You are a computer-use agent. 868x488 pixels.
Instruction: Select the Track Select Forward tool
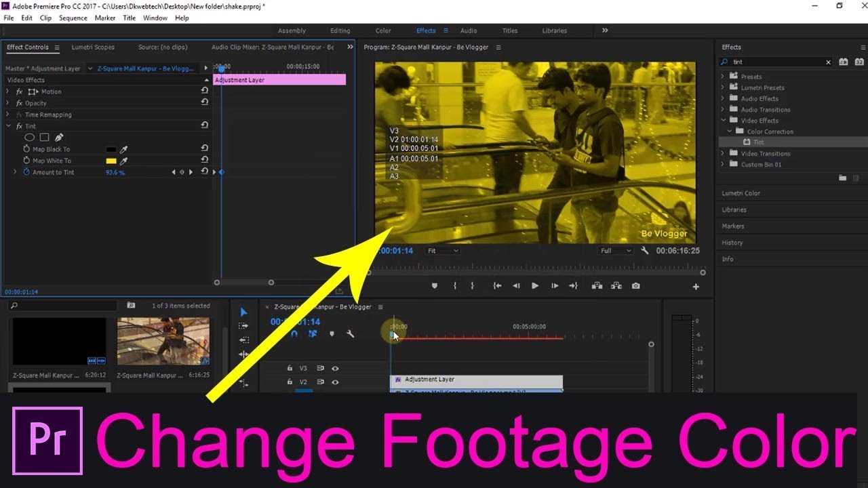pos(243,326)
